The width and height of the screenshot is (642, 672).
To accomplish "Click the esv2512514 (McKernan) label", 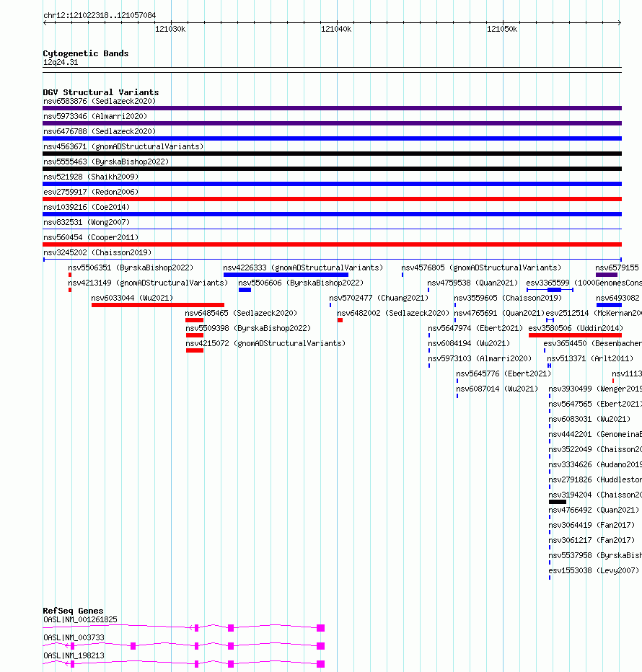I will pos(594,313).
